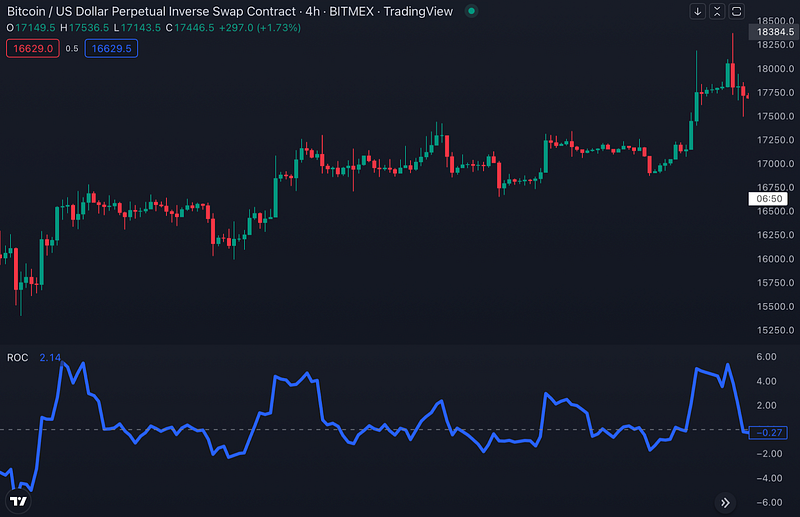Click the 2.00 ROC axis label

766,405
